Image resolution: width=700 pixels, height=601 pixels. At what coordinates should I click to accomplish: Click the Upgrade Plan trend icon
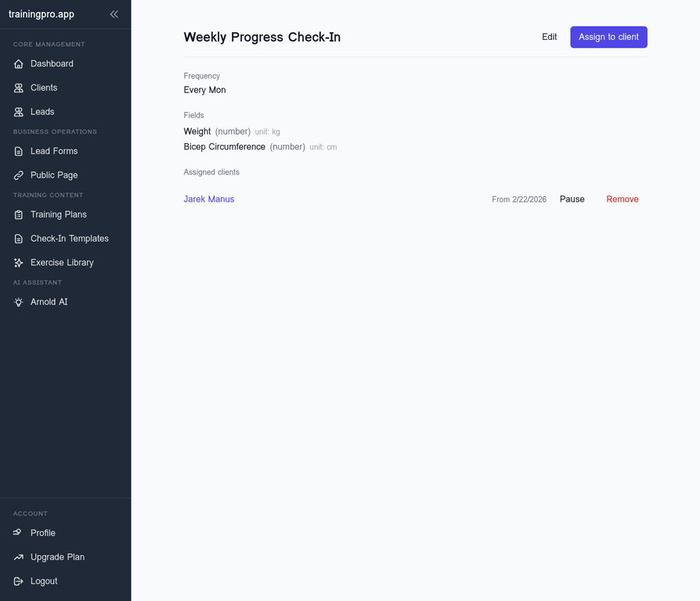click(18, 557)
